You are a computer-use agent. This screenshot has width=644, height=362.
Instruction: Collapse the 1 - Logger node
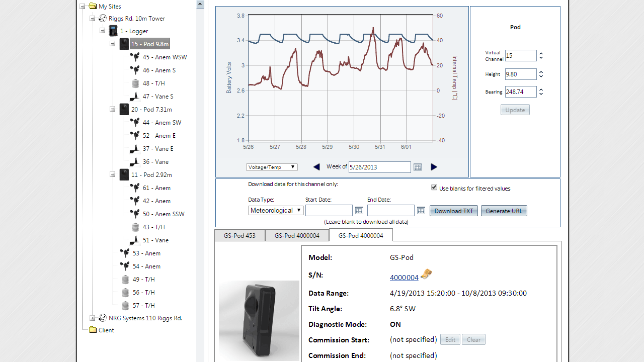point(103,31)
